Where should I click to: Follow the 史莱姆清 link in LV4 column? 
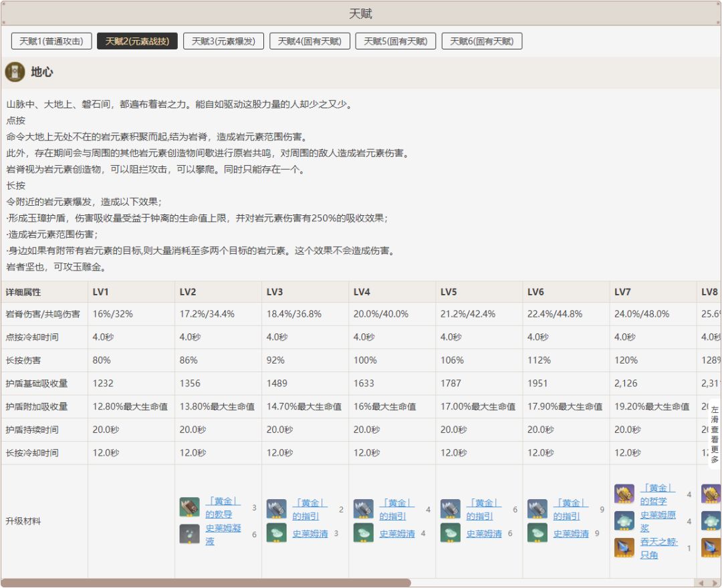(x=397, y=534)
